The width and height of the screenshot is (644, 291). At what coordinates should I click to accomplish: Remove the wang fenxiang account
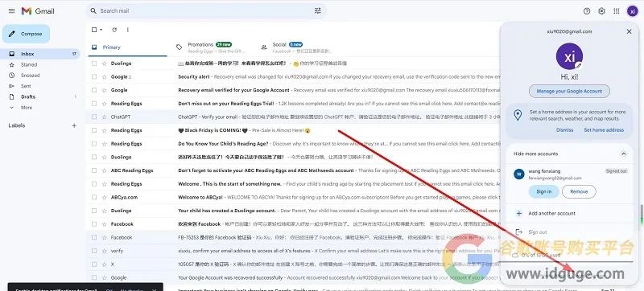579,191
